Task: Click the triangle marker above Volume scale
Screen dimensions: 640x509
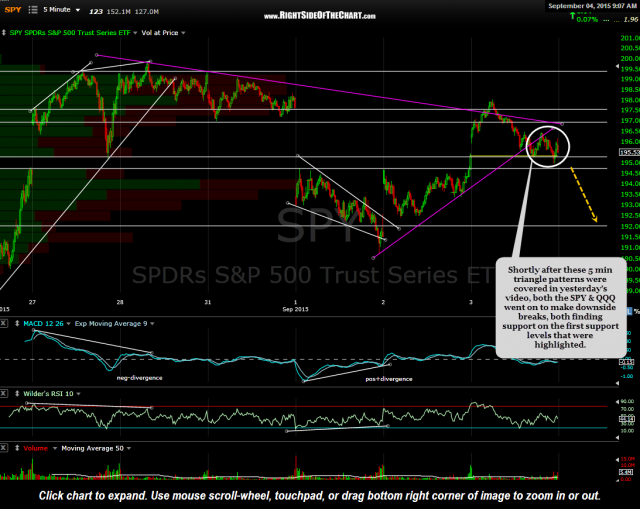Action: (617, 459)
